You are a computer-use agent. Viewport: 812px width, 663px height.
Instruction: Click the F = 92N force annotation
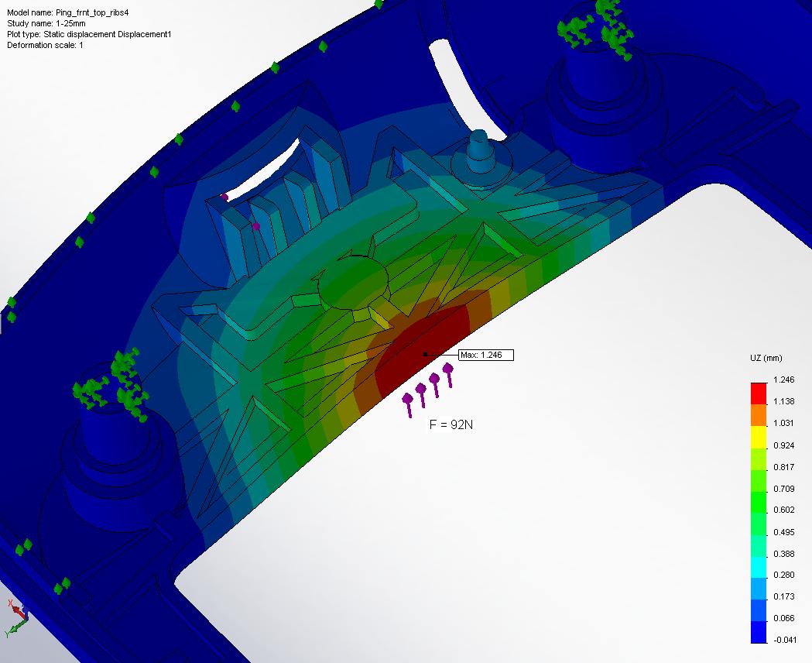click(451, 424)
